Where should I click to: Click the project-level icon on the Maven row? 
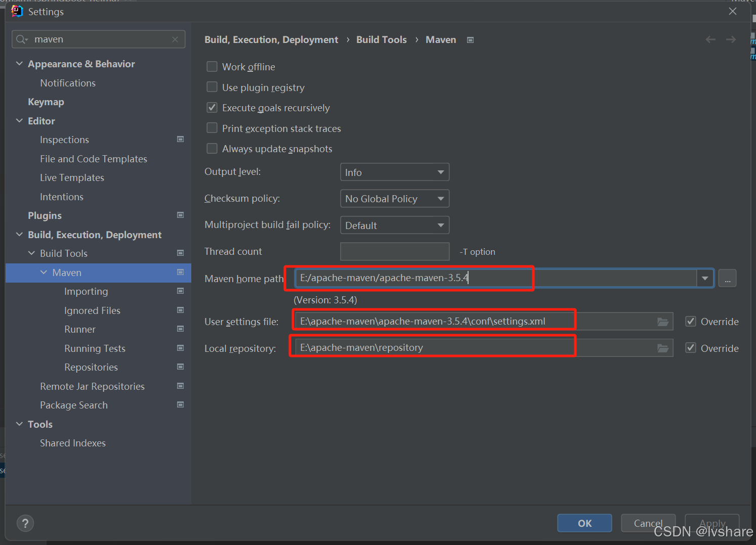pos(180,272)
